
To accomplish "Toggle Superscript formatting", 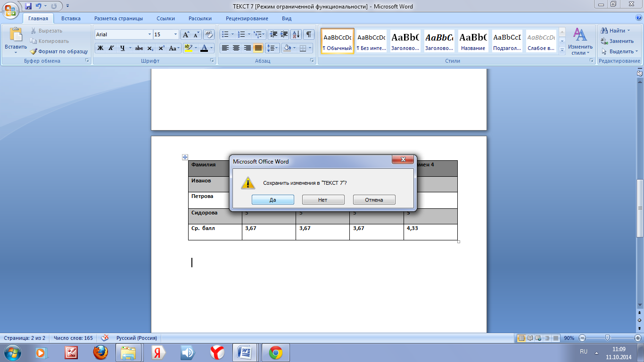I will click(161, 48).
